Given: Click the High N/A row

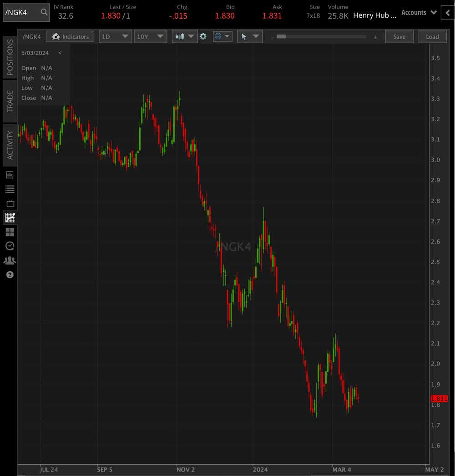Looking at the screenshot, I should coord(37,78).
